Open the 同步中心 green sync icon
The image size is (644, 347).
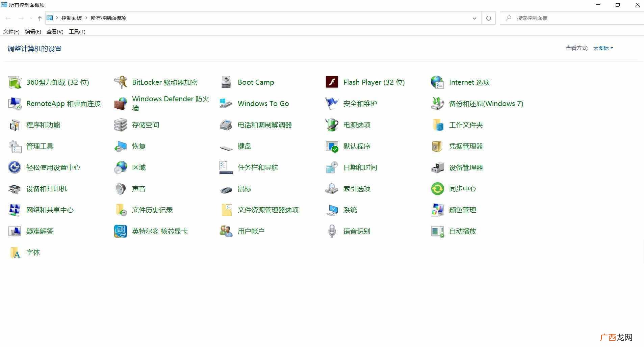point(437,189)
